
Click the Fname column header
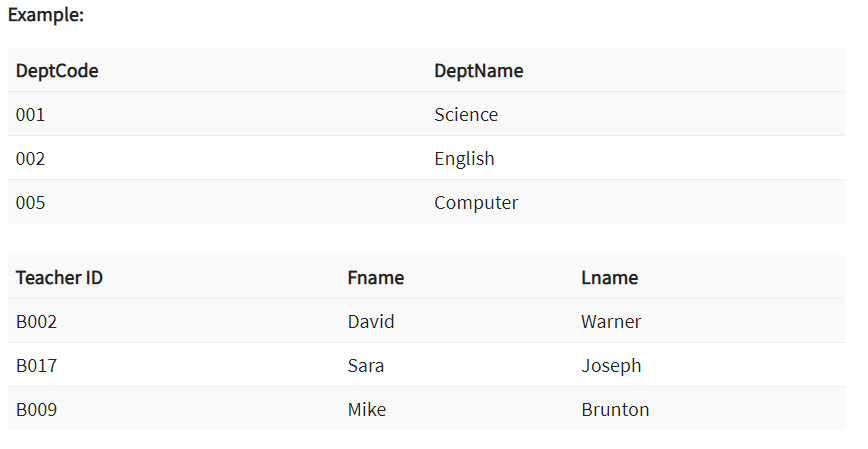tap(376, 278)
